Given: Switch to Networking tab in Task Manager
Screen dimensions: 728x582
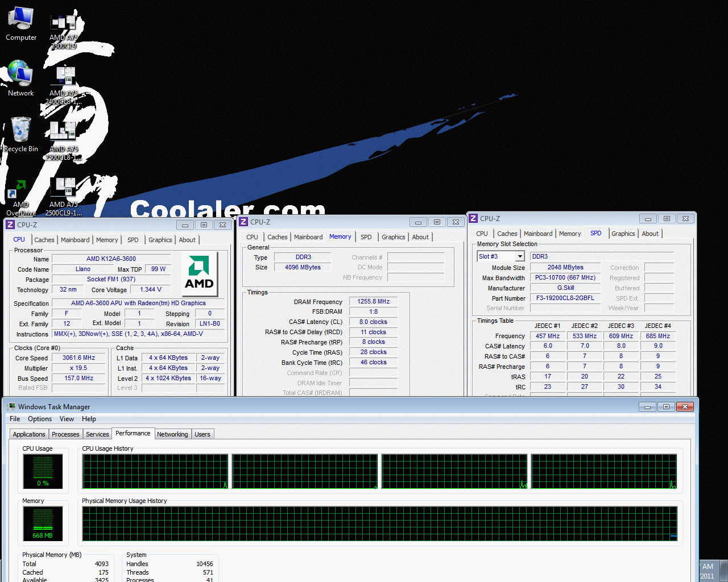Looking at the screenshot, I should [172, 434].
